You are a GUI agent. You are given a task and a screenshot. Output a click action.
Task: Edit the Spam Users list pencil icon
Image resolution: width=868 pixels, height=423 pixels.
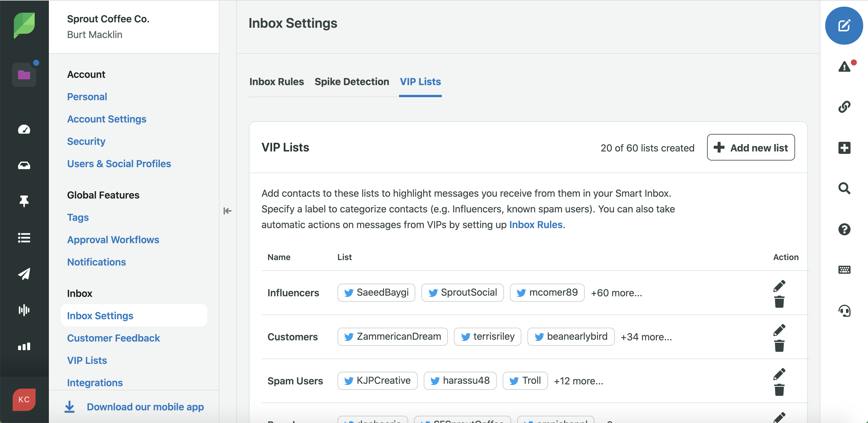click(x=779, y=374)
